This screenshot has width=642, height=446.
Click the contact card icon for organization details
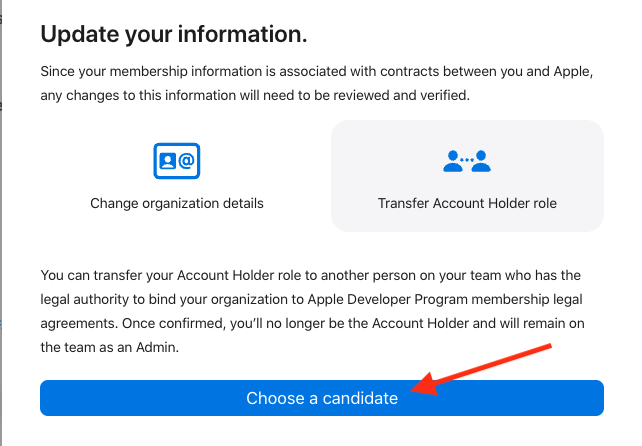pyautogui.click(x=176, y=161)
